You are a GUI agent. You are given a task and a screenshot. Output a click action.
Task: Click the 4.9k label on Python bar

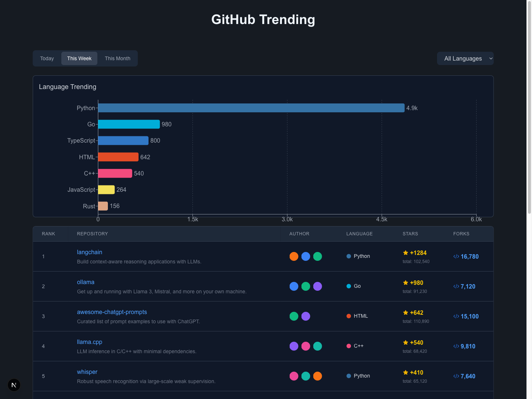(x=412, y=108)
